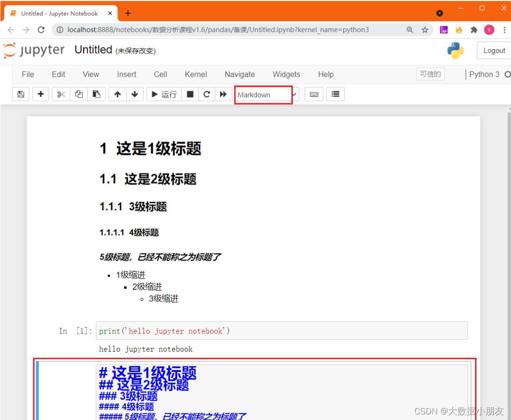Image resolution: width=511 pixels, height=420 pixels.
Task: Save notebook with the floppy disk icon
Action: pyautogui.click(x=21, y=94)
